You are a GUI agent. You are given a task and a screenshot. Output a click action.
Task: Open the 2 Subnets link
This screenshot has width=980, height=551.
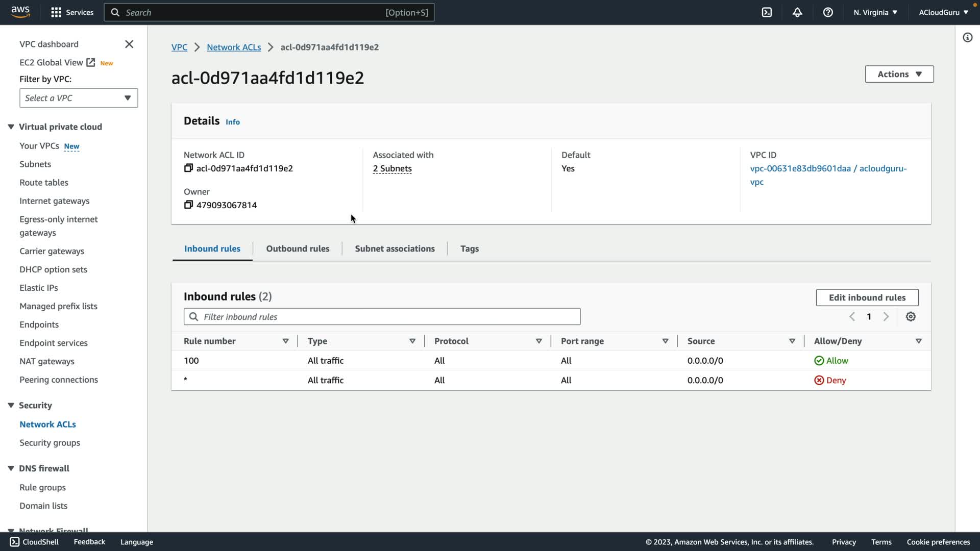(x=392, y=169)
